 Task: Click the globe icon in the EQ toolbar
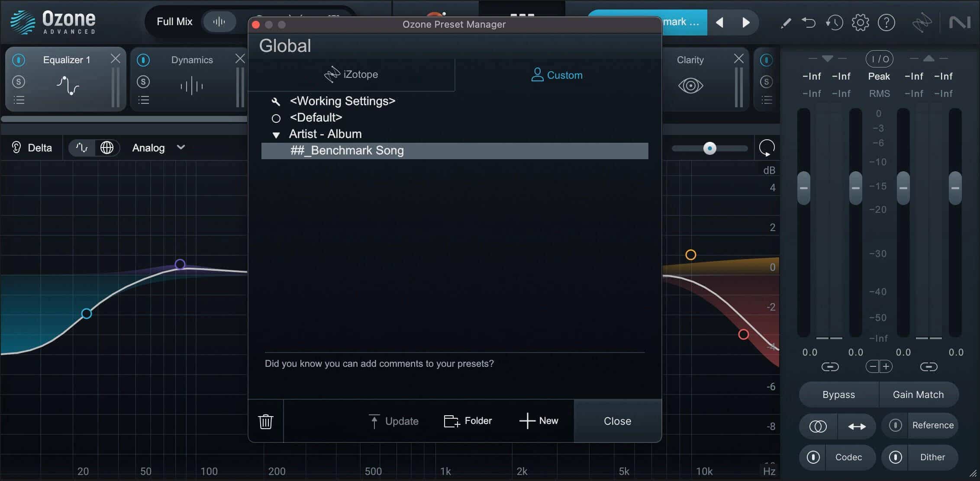pyautogui.click(x=107, y=148)
